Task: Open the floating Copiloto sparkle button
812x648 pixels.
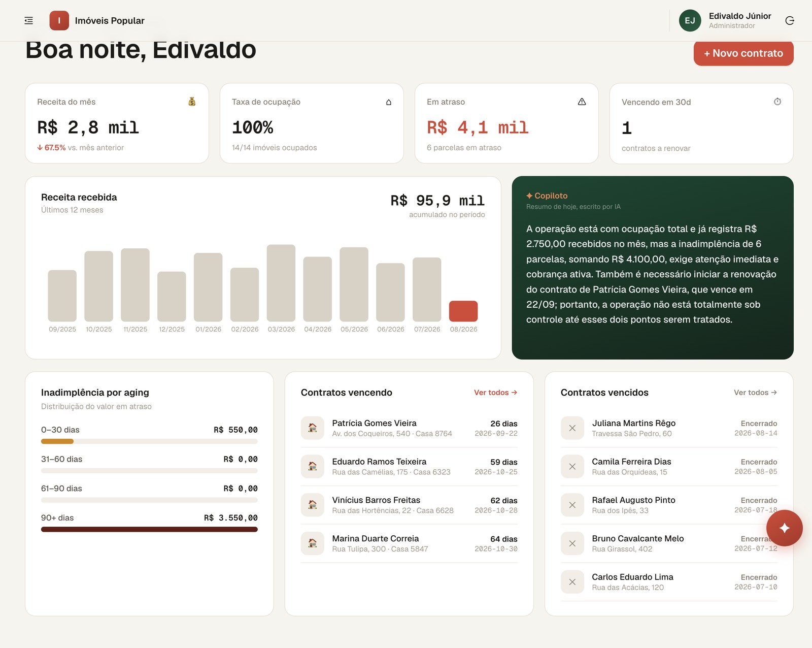Action: point(784,528)
